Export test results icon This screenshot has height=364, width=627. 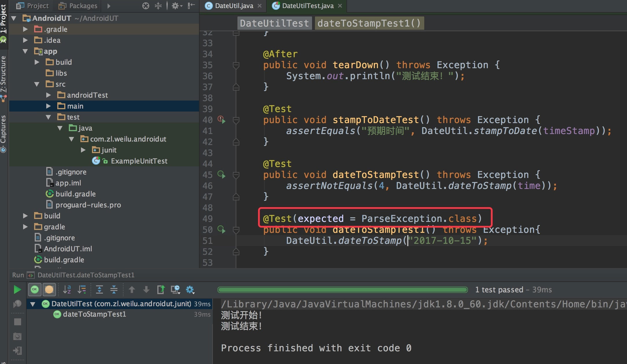(161, 289)
